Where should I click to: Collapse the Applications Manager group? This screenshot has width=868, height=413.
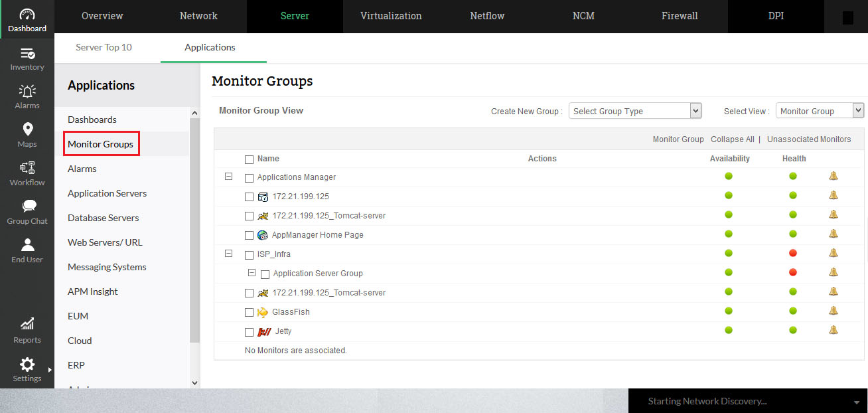(x=229, y=177)
